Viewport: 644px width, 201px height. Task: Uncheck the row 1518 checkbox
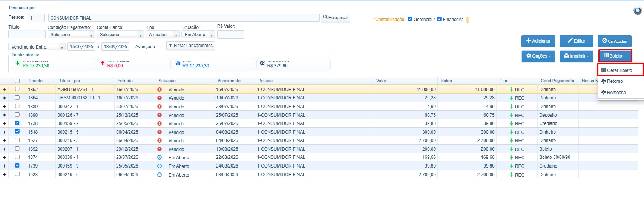[17, 131]
